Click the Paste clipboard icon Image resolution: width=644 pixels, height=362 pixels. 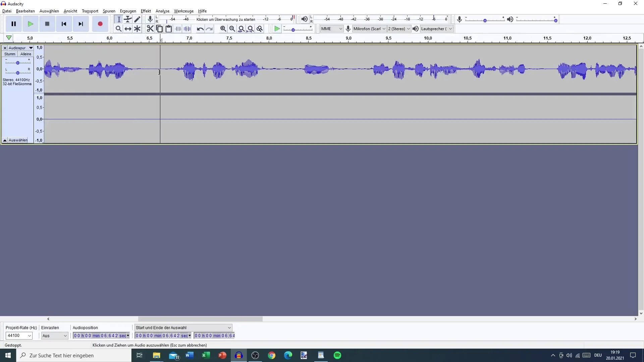coord(169,29)
